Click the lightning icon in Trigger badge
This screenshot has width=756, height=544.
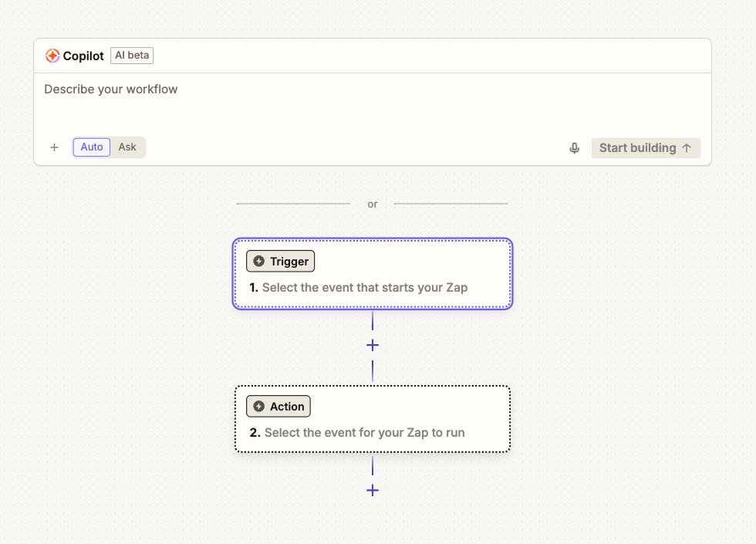pos(258,262)
